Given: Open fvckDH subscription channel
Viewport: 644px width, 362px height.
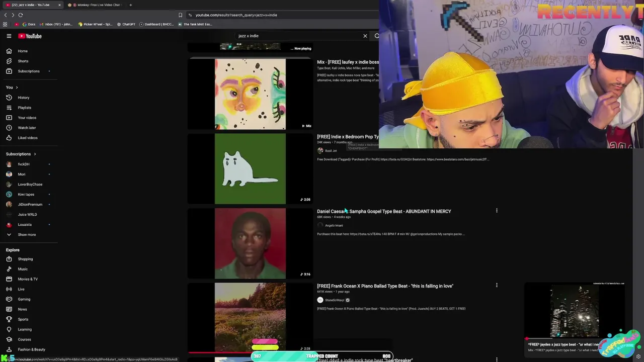Looking at the screenshot, I should (x=24, y=164).
